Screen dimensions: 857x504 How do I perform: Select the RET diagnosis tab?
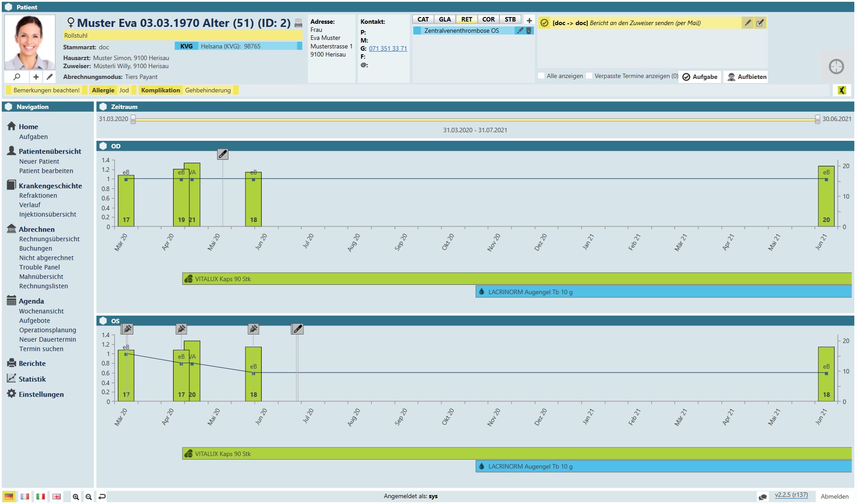[467, 19]
